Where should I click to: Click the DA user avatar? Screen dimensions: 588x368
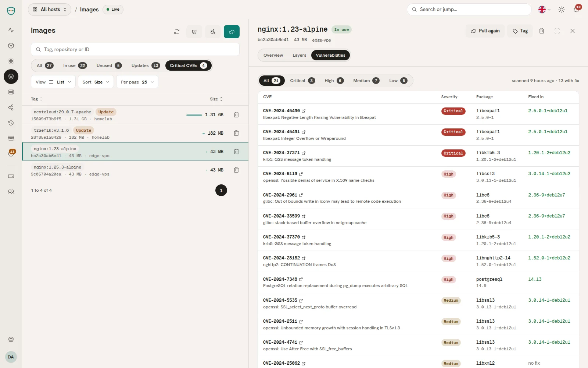11,357
